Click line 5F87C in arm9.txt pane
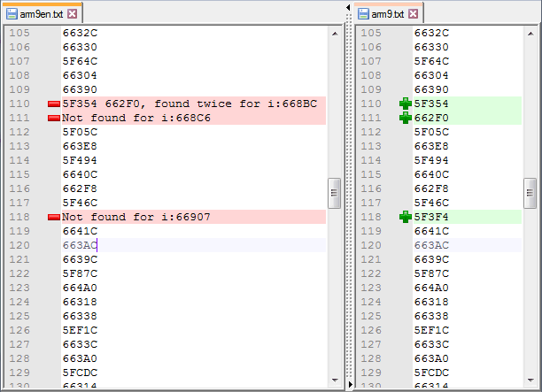The image size is (542, 392). coord(431,273)
